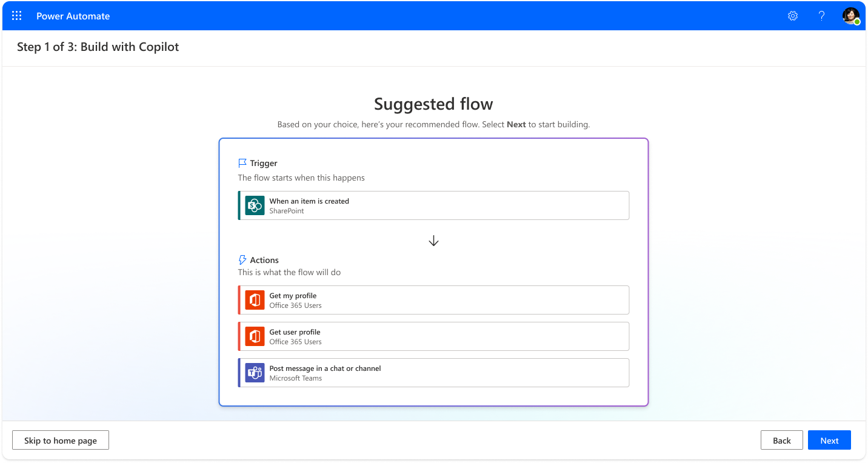Click the Trigger flag icon

click(x=242, y=163)
